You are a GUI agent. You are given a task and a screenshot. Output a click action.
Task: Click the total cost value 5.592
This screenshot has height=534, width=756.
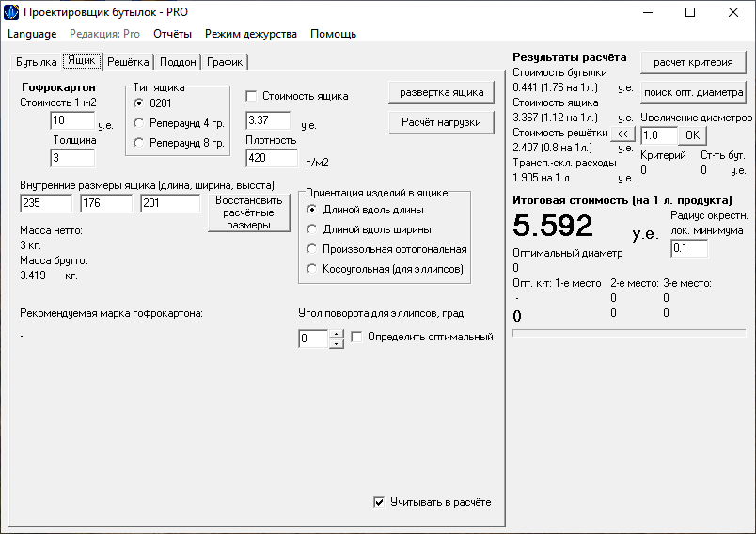553,225
